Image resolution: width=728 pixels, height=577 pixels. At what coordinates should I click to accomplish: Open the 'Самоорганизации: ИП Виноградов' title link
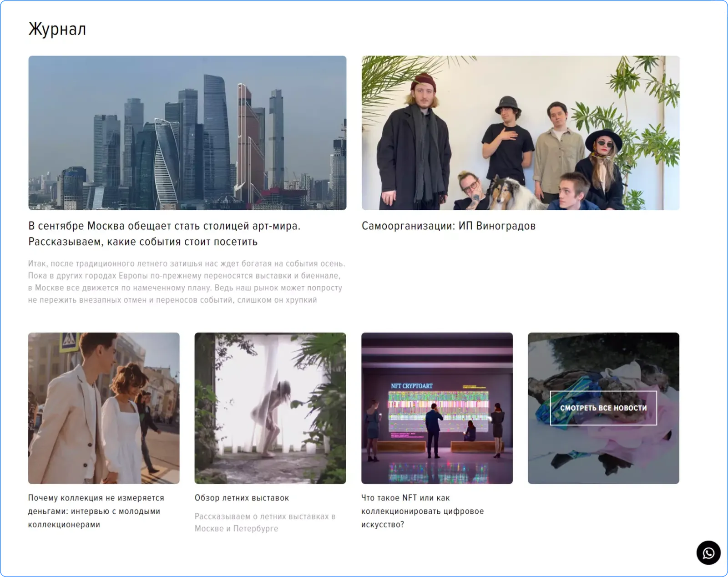pos(449,226)
